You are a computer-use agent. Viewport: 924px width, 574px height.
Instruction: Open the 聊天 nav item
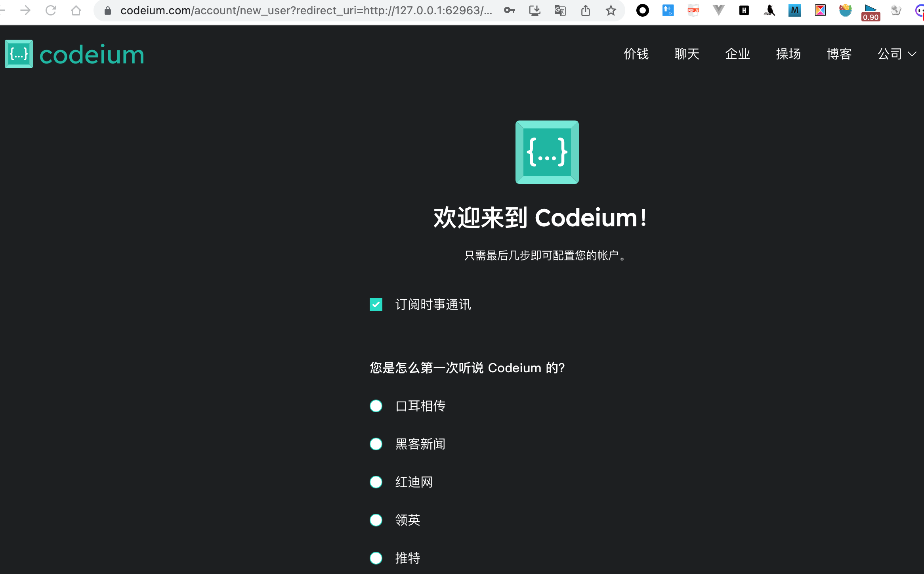coord(687,54)
